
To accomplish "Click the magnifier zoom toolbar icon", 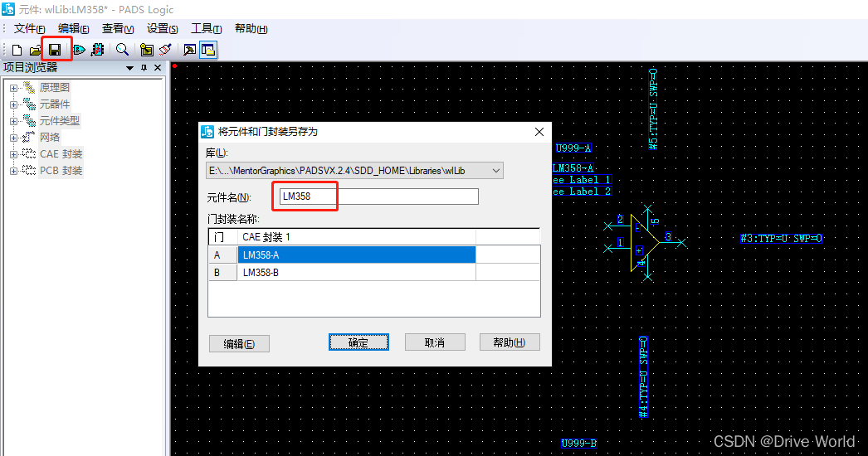I will 122,50.
